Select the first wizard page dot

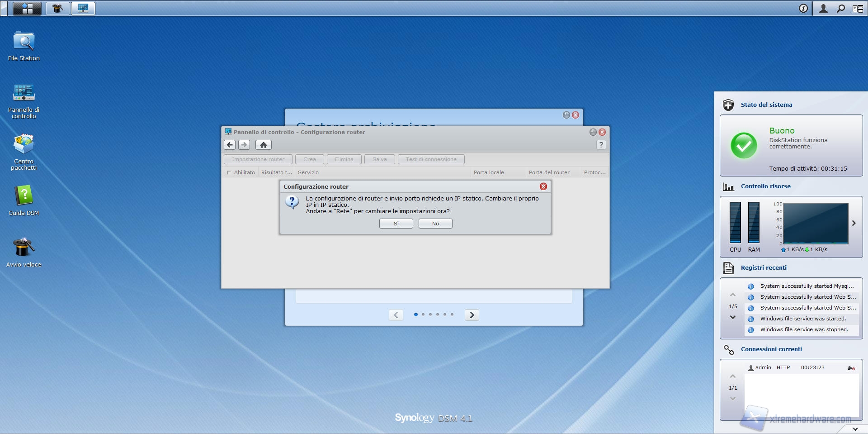pyautogui.click(x=415, y=315)
